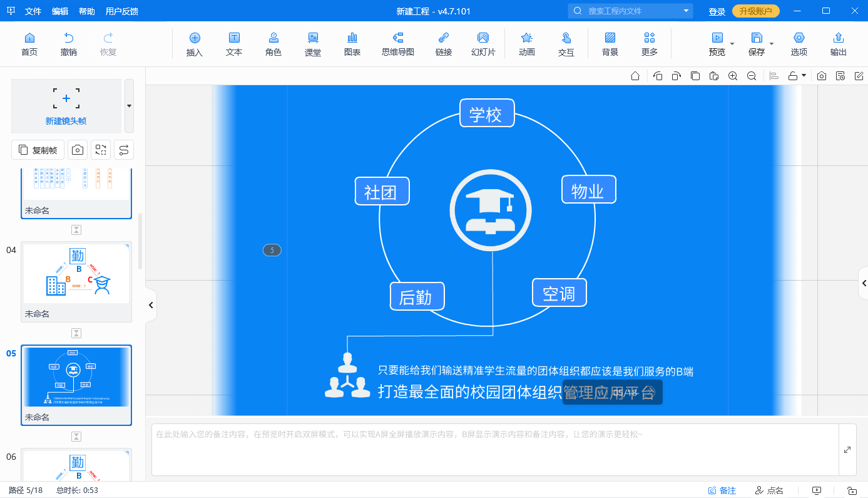
Task: Open the 文件 menu
Action: [33, 11]
